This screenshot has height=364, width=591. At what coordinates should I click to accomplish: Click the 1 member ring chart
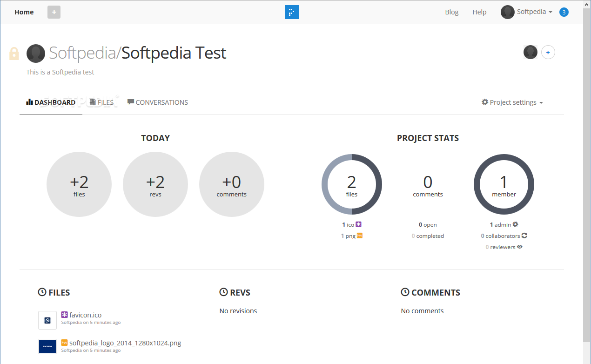point(504,184)
